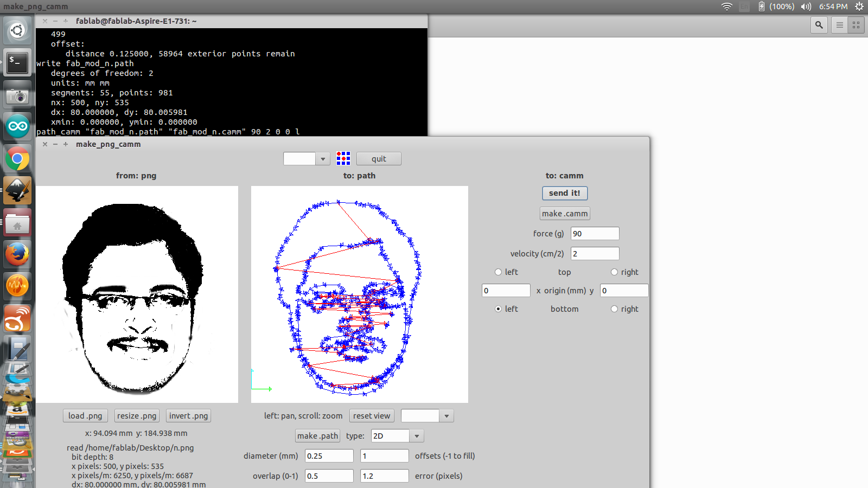Open Google Chrome from the launcher
Viewport: 868px width, 488px height.
pyautogui.click(x=17, y=159)
